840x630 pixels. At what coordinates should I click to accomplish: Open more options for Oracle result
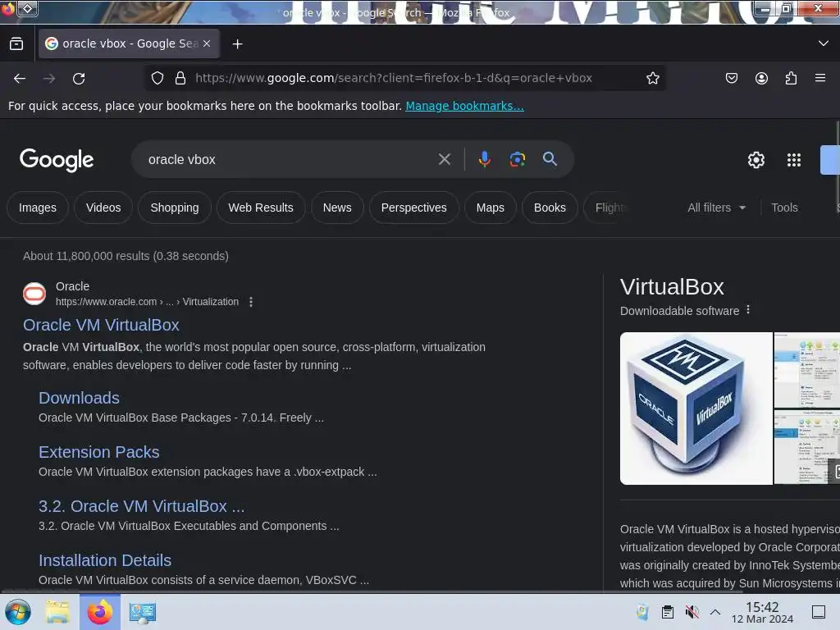pyautogui.click(x=251, y=302)
